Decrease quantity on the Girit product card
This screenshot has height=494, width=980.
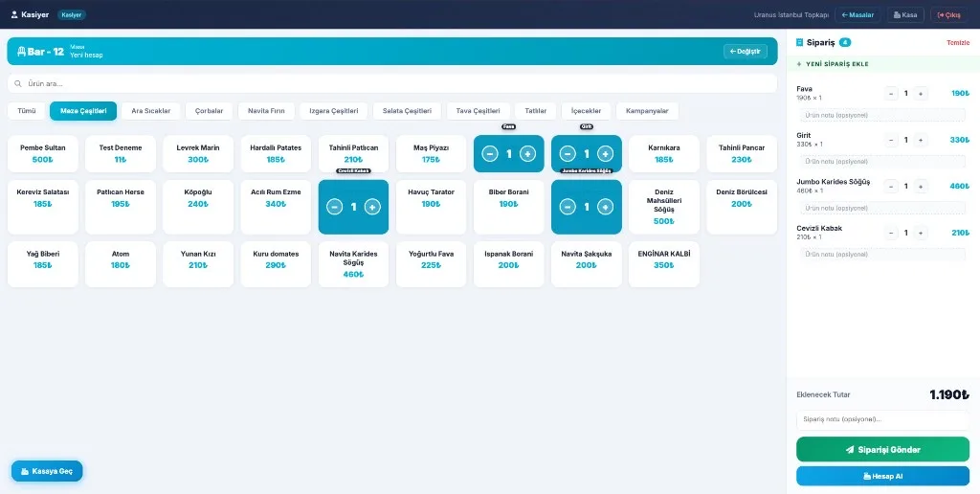[x=568, y=154]
